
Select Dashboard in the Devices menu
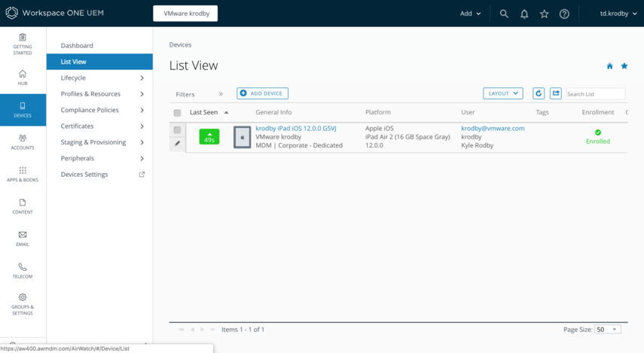(x=77, y=46)
